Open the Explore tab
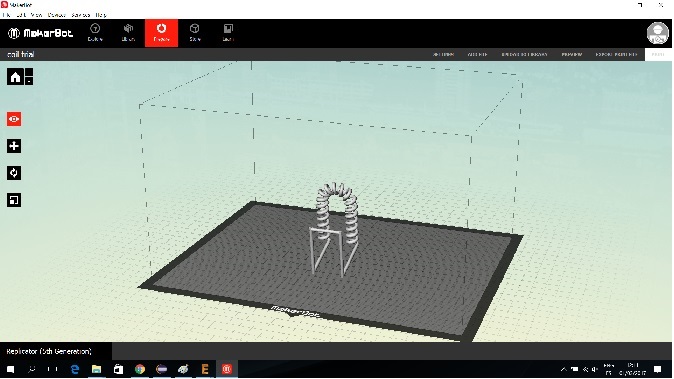Image resolution: width=674 pixels, height=379 pixels. click(95, 33)
